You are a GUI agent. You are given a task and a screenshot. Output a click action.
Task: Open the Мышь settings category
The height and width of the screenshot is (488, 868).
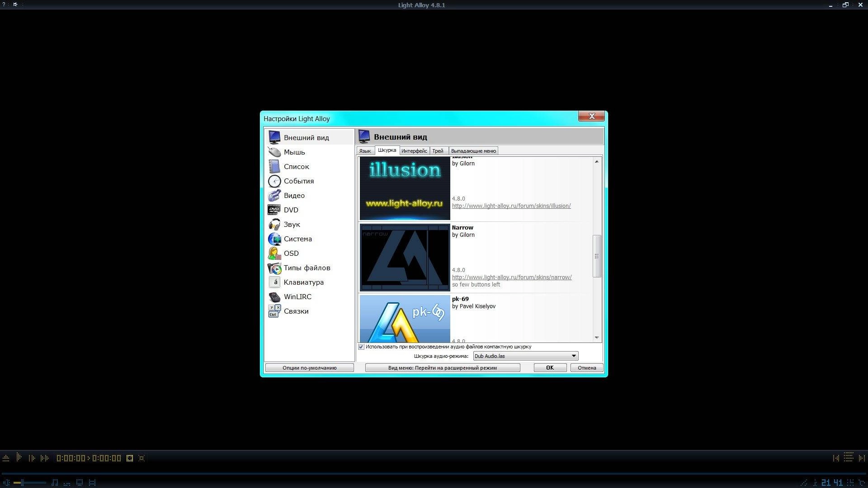(x=309, y=152)
